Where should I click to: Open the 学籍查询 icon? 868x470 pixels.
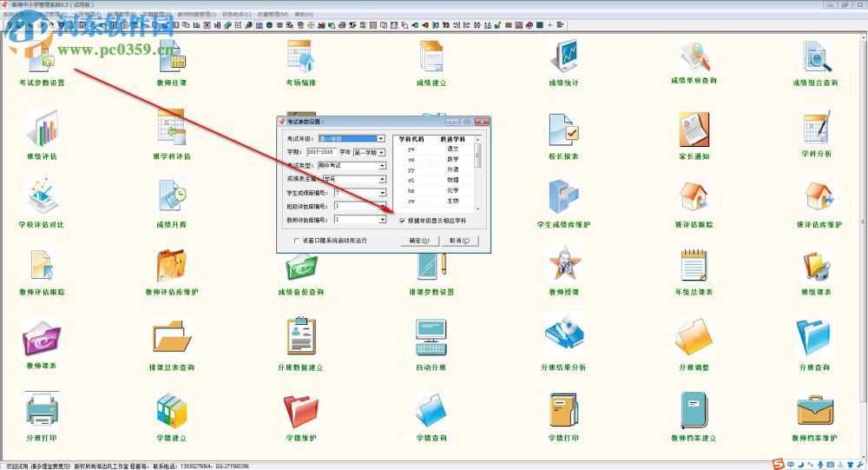pyautogui.click(x=431, y=410)
